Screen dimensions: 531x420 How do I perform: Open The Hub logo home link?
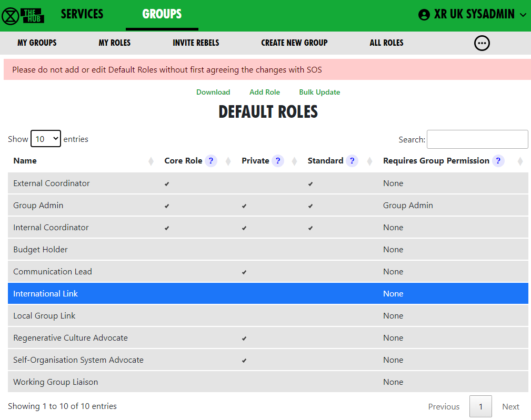(x=23, y=16)
